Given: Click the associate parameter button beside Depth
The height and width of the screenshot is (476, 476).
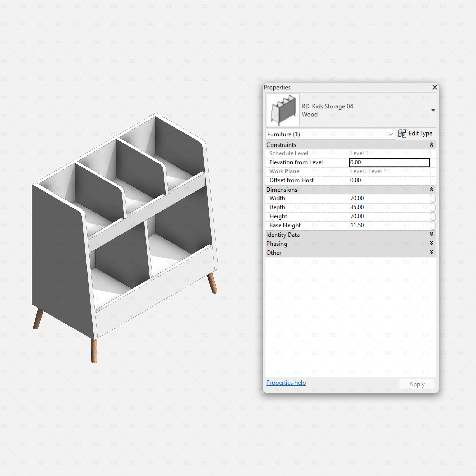Looking at the screenshot, I should pyautogui.click(x=433, y=207).
